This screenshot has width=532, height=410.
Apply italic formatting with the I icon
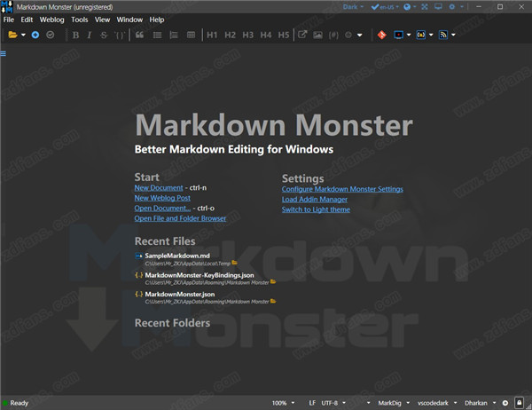point(90,35)
